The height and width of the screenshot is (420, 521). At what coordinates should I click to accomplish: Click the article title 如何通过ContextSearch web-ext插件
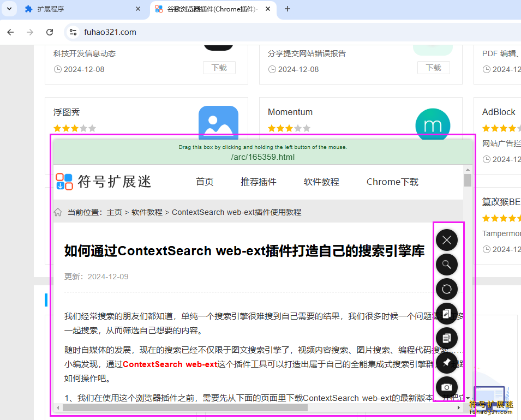tap(244, 251)
